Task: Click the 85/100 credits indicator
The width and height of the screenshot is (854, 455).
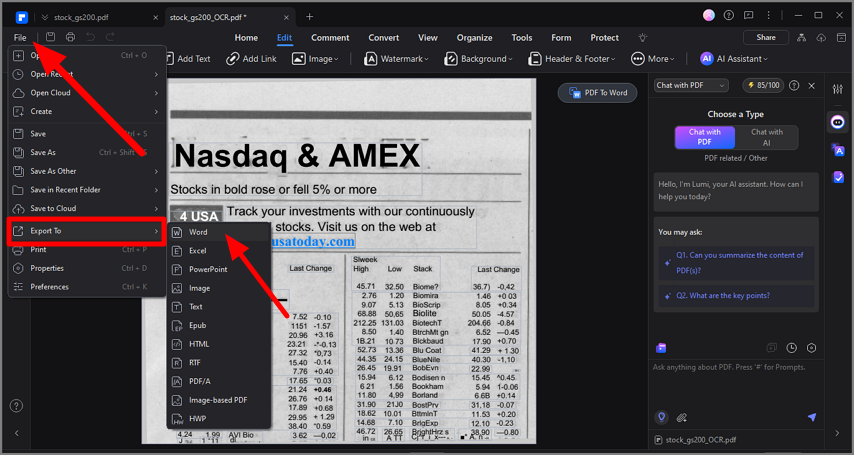Action: (x=764, y=86)
